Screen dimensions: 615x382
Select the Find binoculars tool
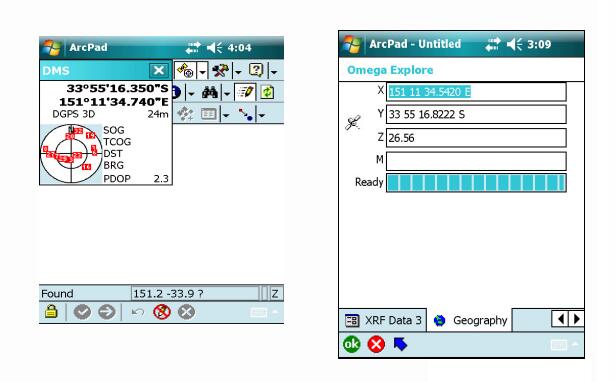click(x=210, y=93)
